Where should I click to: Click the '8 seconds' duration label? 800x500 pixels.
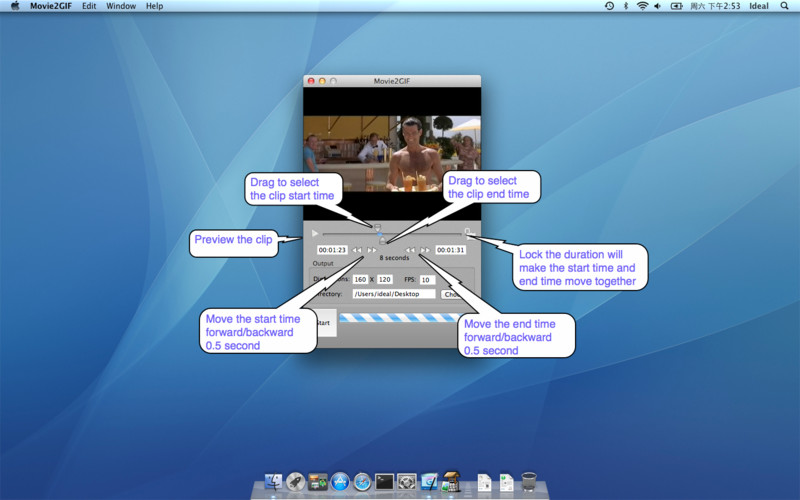394,258
